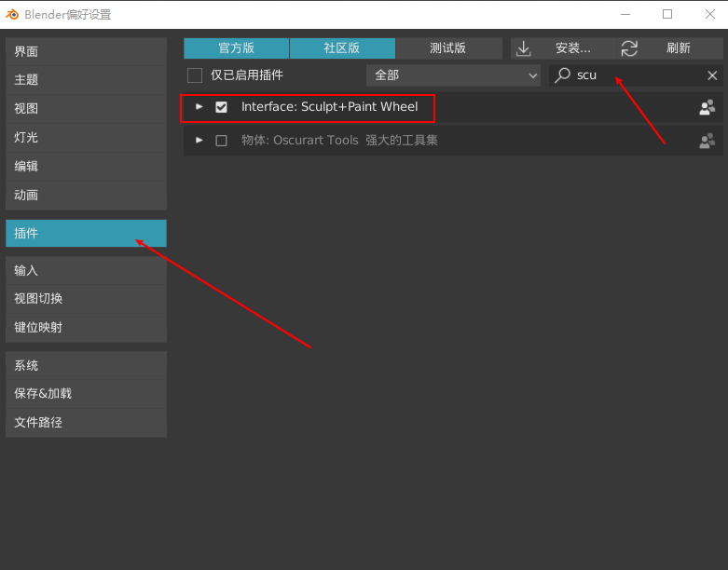
Task: Open the 编辑 preferences section
Action: (86, 166)
